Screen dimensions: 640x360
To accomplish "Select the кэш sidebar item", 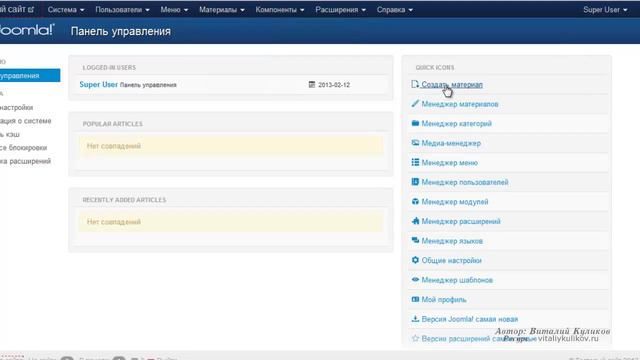I will click(10, 134).
